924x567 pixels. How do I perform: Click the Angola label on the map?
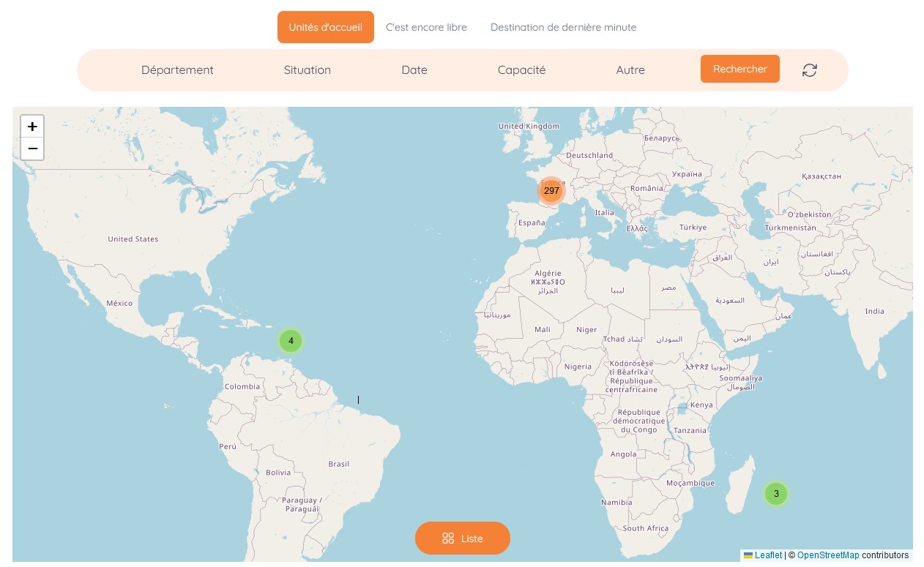(623, 454)
